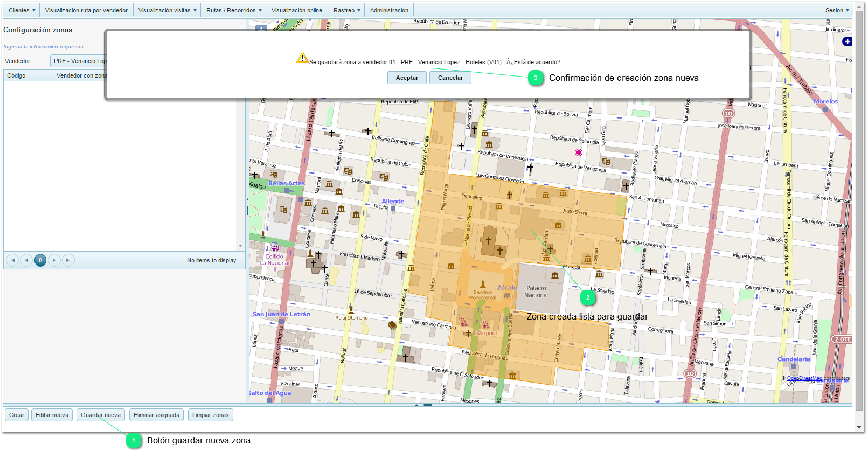Click the Palacio Nacional museum icon on map
868x458 pixels.
(x=555, y=275)
